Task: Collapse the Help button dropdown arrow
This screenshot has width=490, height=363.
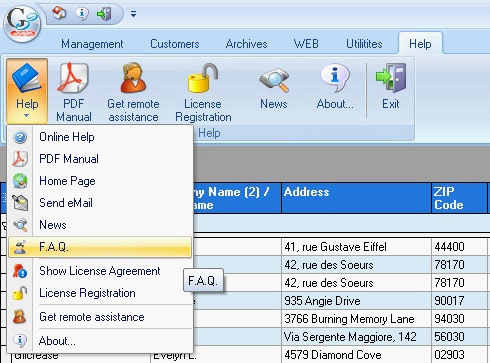Action: point(27,116)
